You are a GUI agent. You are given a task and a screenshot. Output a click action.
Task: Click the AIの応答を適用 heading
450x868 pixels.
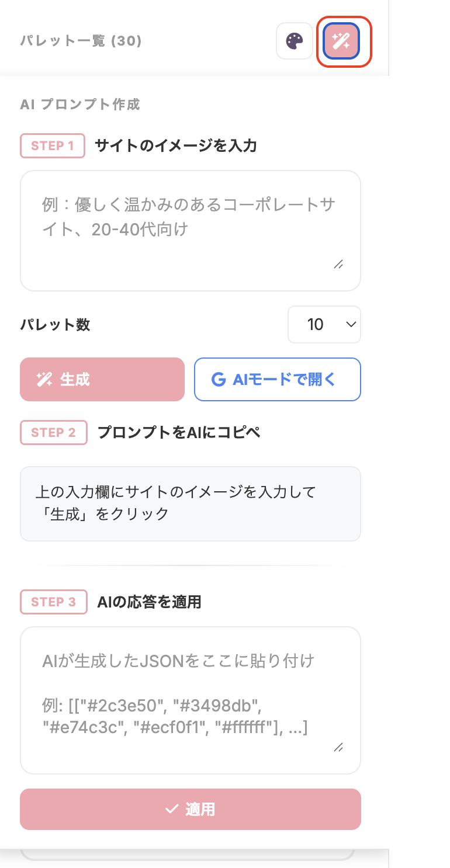(149, 602)
